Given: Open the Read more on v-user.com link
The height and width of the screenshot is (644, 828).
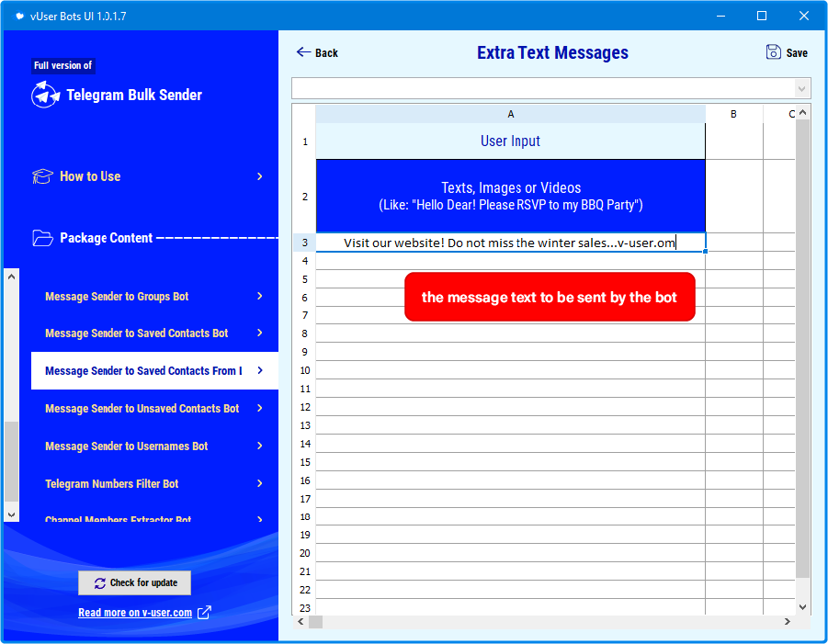Looking at the screenshot, I should pos(135,613).
